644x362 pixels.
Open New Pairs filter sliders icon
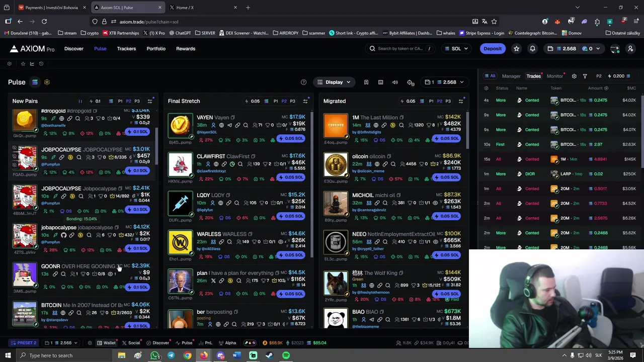149,101
